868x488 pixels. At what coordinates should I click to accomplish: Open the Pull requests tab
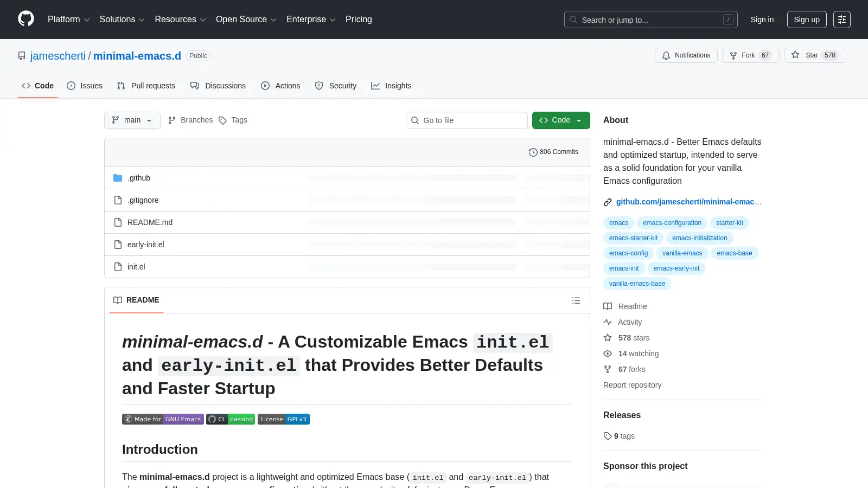click(146, 86)
